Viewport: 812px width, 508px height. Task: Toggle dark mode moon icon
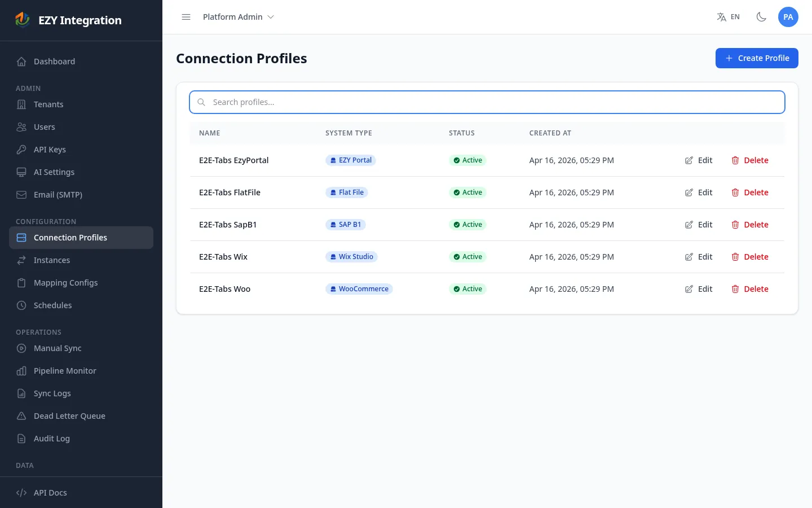(761, 17)
